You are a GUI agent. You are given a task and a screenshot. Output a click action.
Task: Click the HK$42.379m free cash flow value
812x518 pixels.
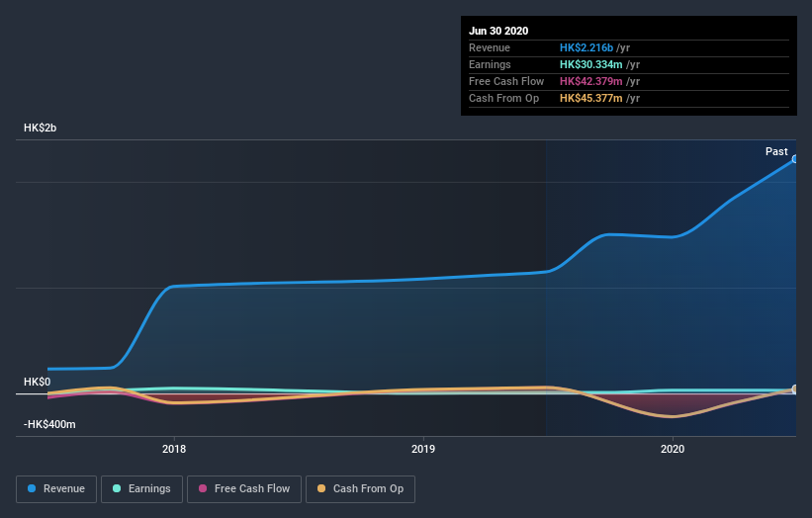(590, 81)
